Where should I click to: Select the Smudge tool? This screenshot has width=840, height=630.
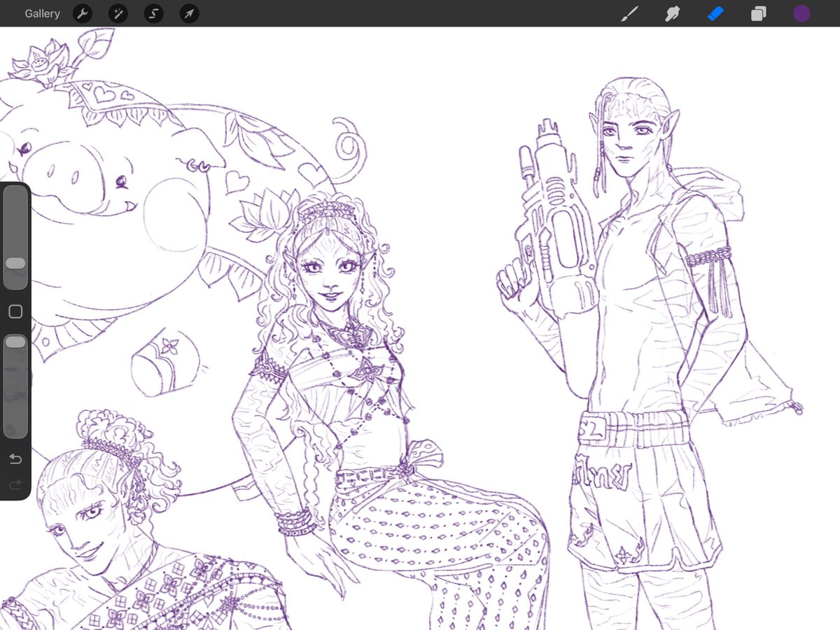point(673,13)
